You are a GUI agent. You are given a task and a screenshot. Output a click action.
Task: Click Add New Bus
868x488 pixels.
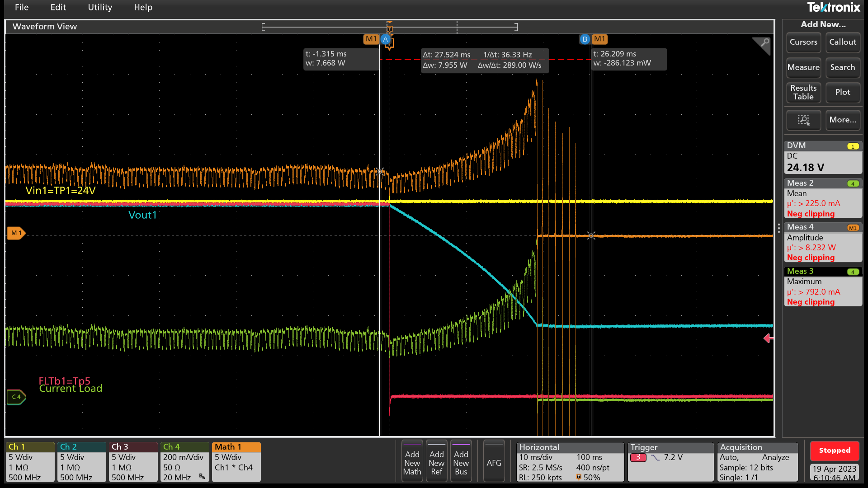[x=461, y=461]
